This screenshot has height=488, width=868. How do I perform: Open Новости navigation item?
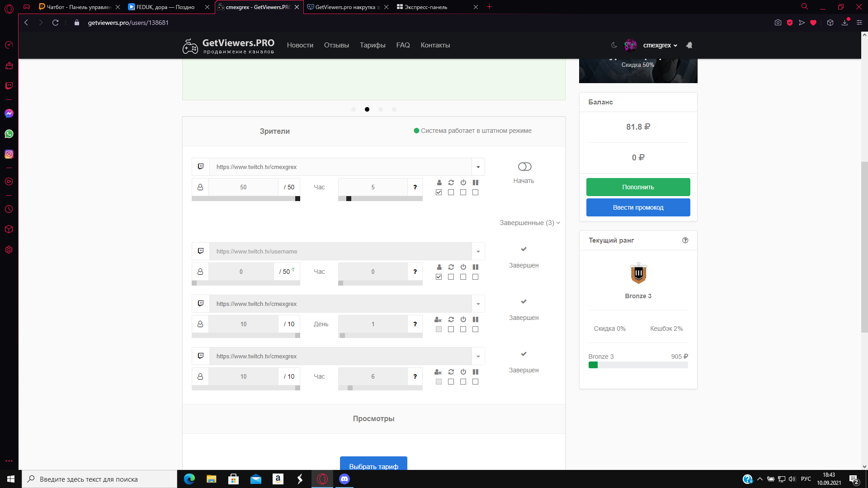click(x=300, y=45)
